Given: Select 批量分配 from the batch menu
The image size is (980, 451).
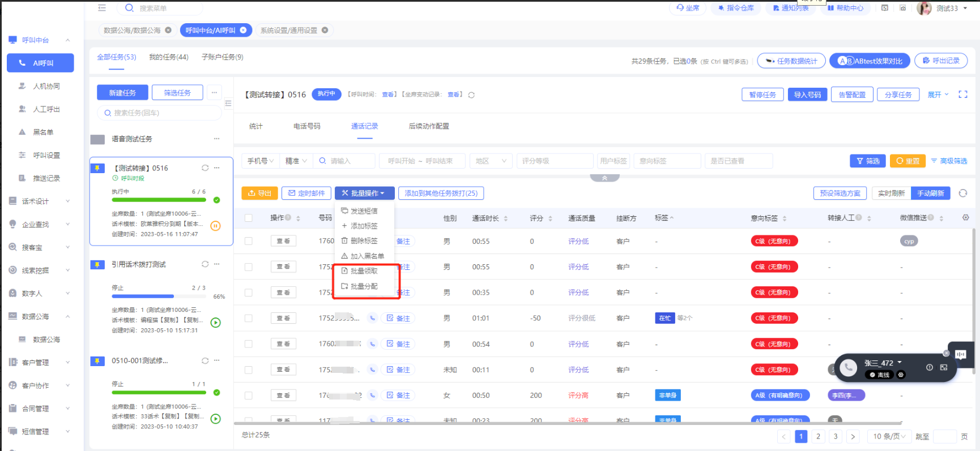Looking at the screenshot, I should 364,286.
